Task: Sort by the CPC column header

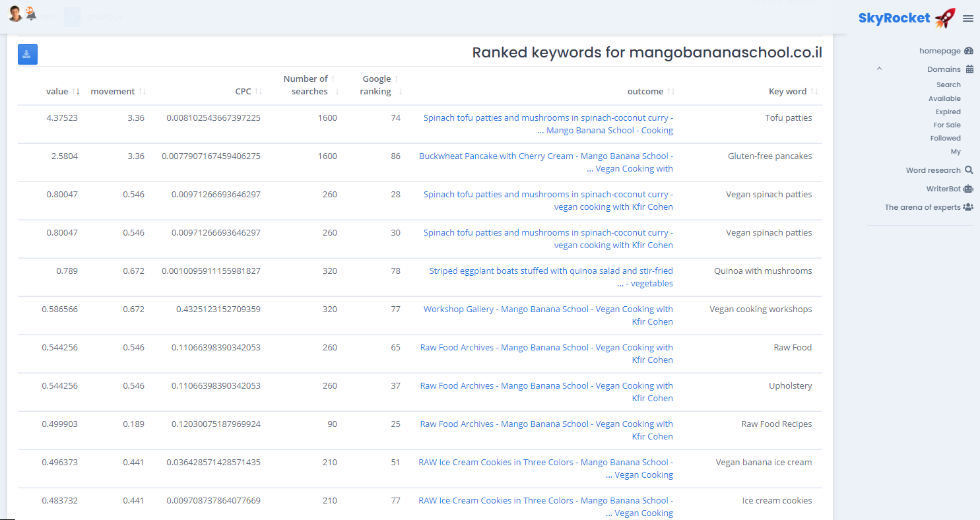Action: pos(244,92)
